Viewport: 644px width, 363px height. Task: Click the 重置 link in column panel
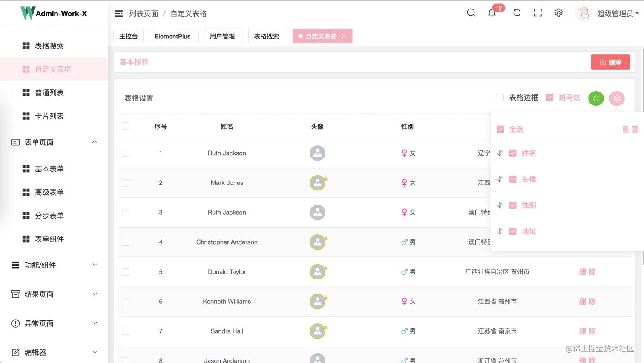[x=630, y=129]
